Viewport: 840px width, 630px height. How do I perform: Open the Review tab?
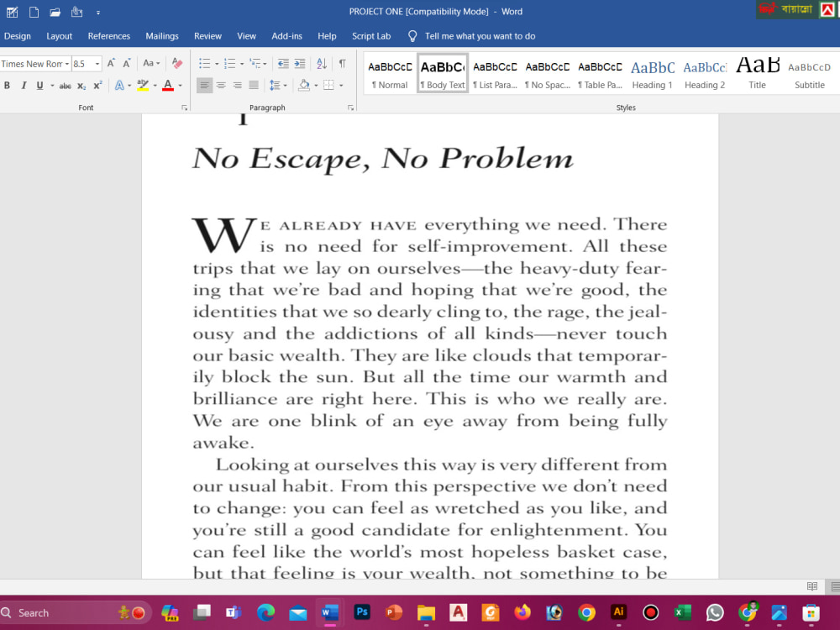tap(207, 36)
